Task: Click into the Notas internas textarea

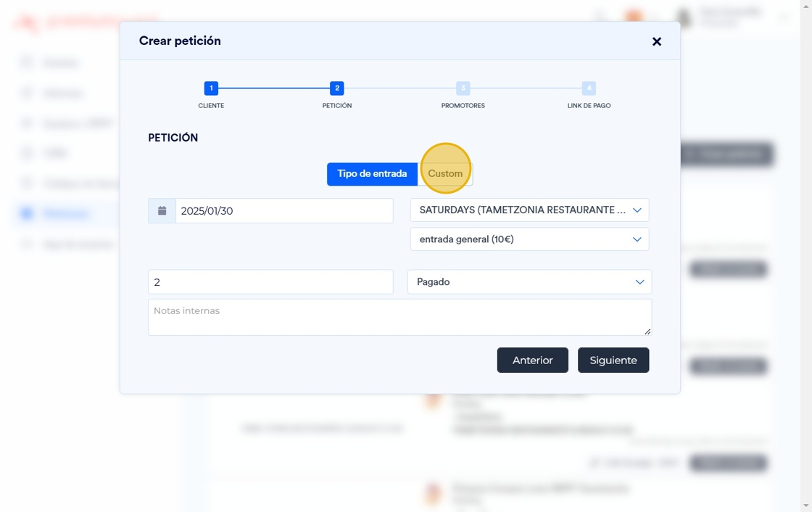Action: point(399,317)
